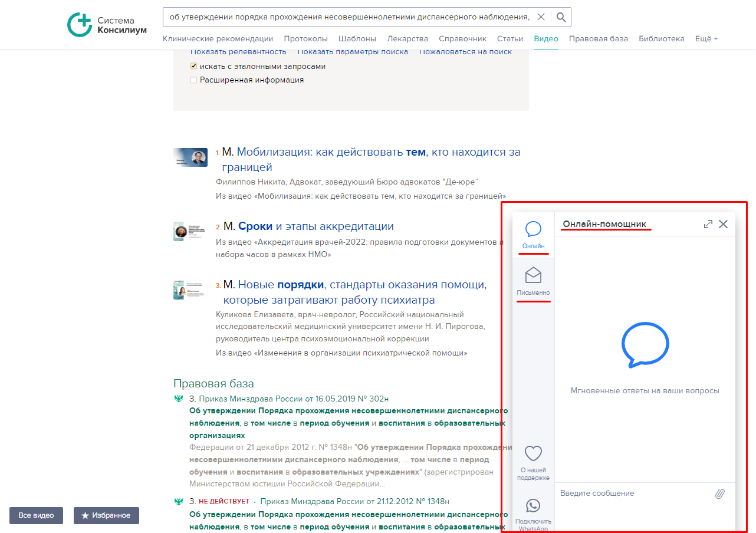Open video Мобилизация: как действовать тем
756x533 pixels.
click(x=371, y=160)
